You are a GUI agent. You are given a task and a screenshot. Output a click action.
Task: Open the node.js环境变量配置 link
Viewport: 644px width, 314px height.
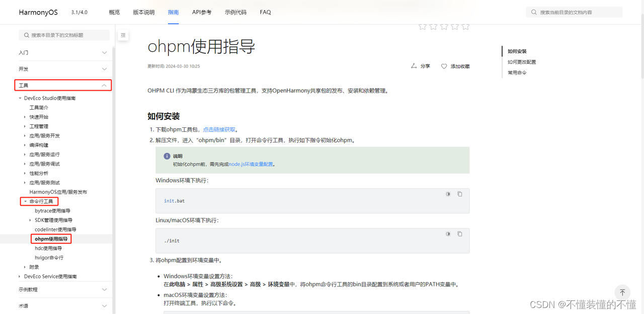[251, 164]
